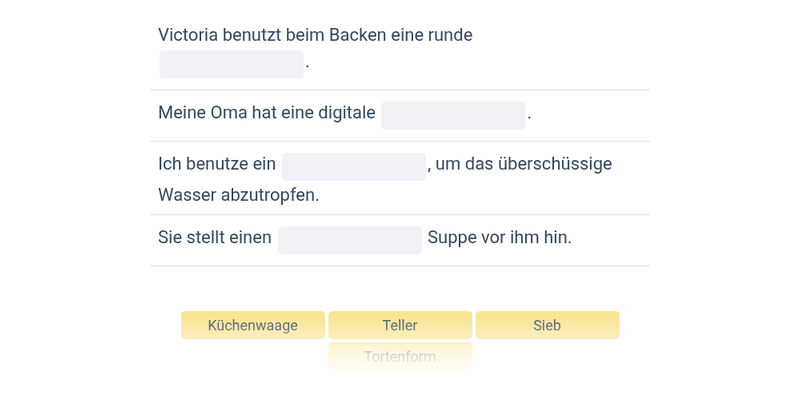Click the blank after "eine runde"
Image resolution: width=800 pixels, height=400 pixels.
tap(231, 64)
